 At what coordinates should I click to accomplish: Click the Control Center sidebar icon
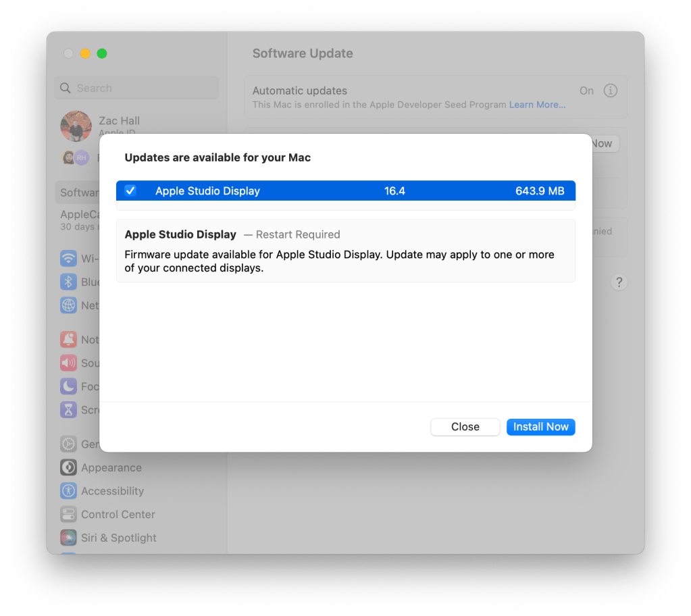coord(68,515)
